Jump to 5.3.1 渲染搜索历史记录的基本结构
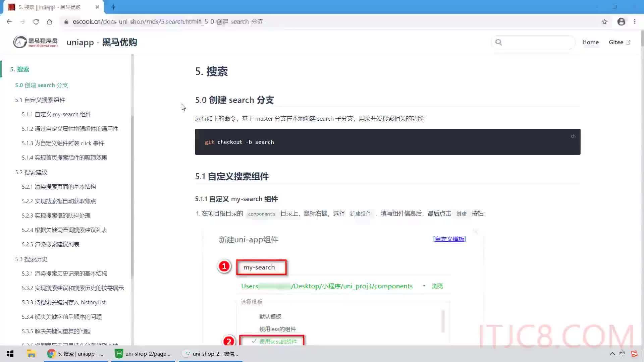Image resolution: width=644 pixels, height=362 pixels. coord(64,274)
